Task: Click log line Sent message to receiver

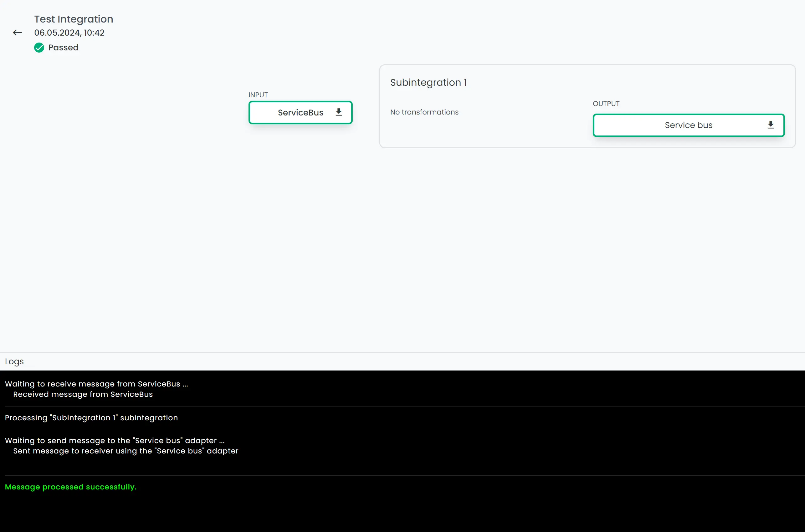Action: click(126, 451)
